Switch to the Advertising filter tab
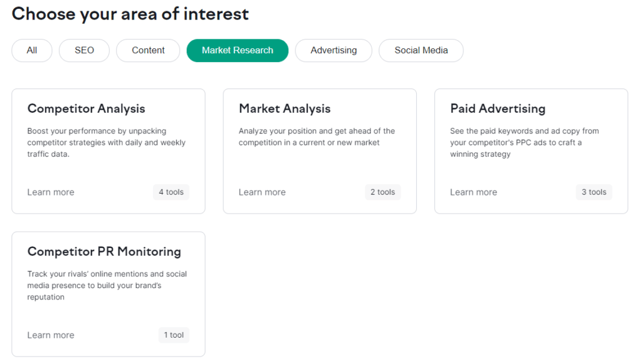642x364 pixels. (x=334, y=51)
